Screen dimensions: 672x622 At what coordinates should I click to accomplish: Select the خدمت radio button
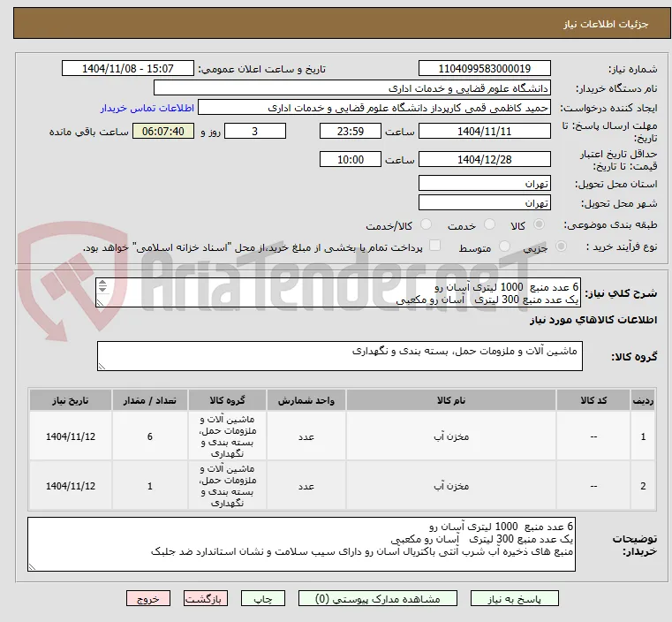tap(489, 224)
